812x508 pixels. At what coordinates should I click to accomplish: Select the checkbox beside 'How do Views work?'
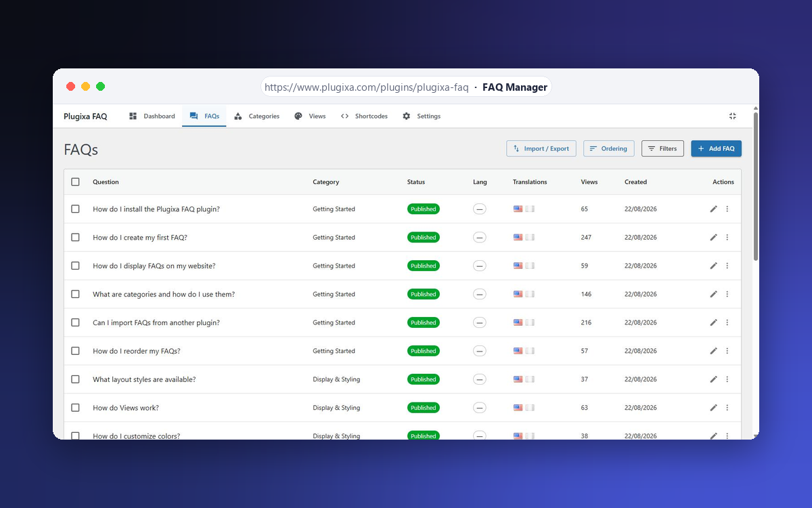tap(75, 408)
